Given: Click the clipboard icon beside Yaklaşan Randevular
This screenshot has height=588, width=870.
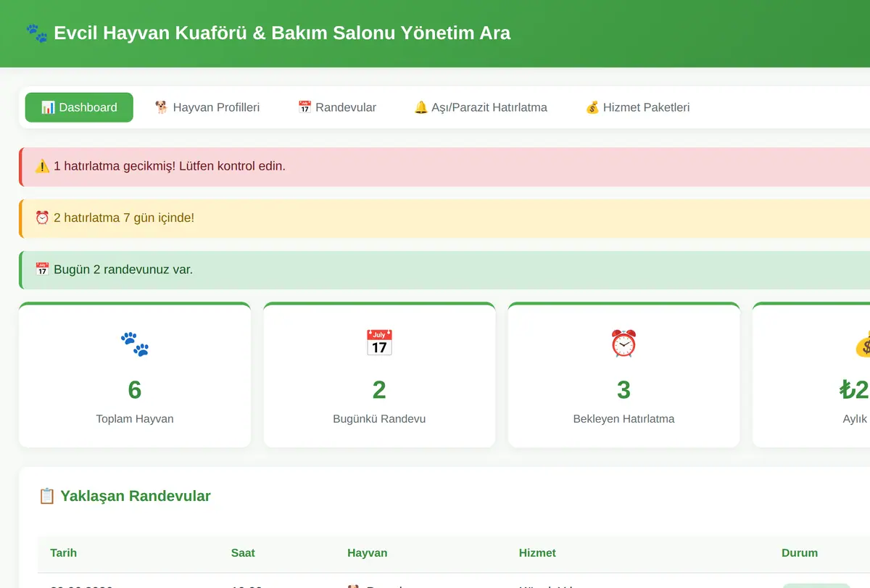Looking at the screenshot, I should click(46, 497).
